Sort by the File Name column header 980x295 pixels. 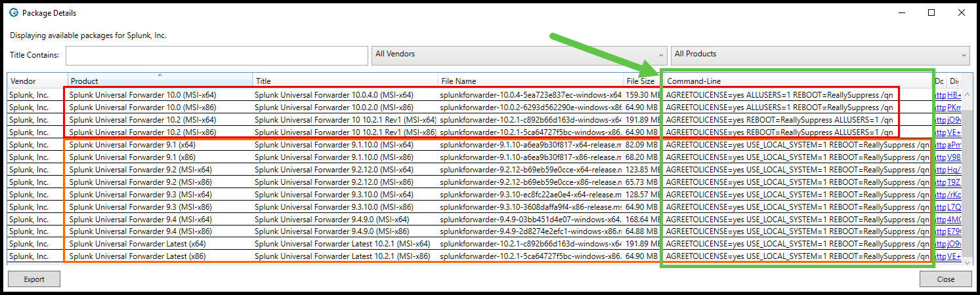click(530, 81)
